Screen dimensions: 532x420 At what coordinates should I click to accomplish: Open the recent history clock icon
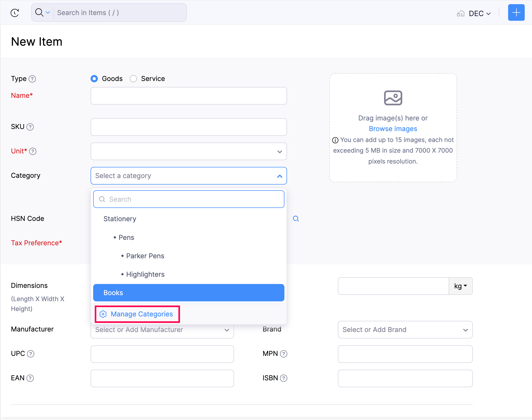click(x=15, y=12)
